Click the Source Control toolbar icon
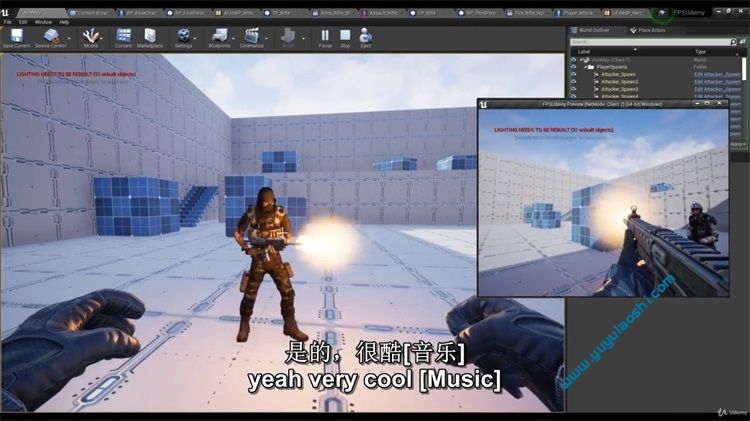 pyautogui.click(x=51, y=36)
